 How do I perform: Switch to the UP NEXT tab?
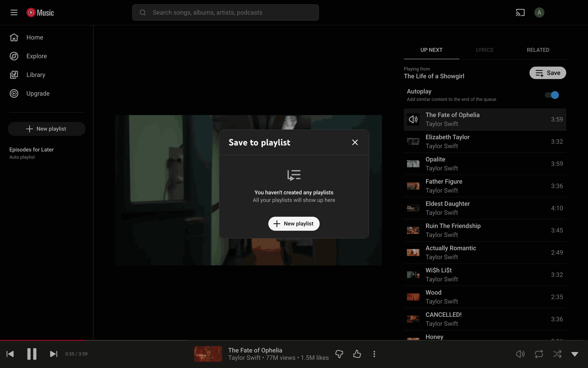[x=431, y=50]
